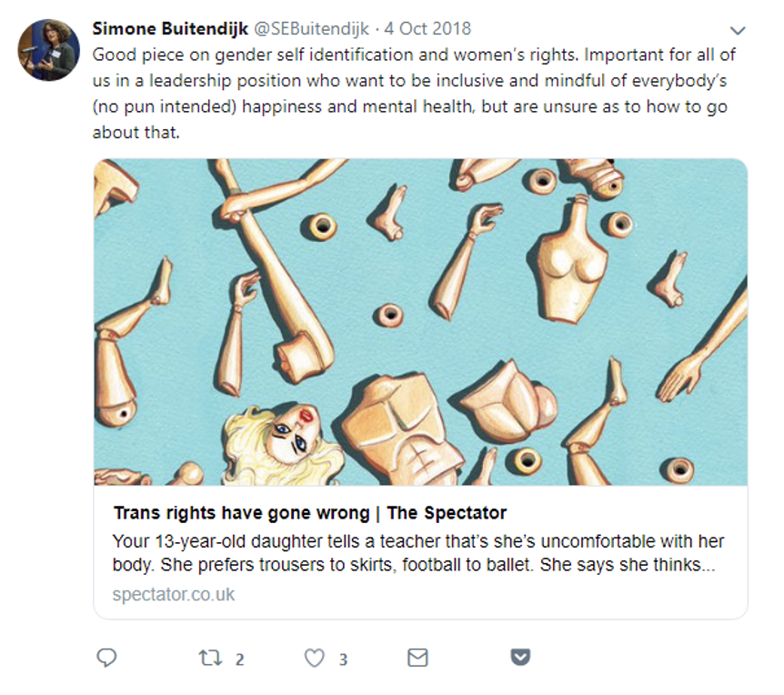This screenshot has height=695, width=784.
Task: Click the reply speech bubble icon
Action: point(106,658)
